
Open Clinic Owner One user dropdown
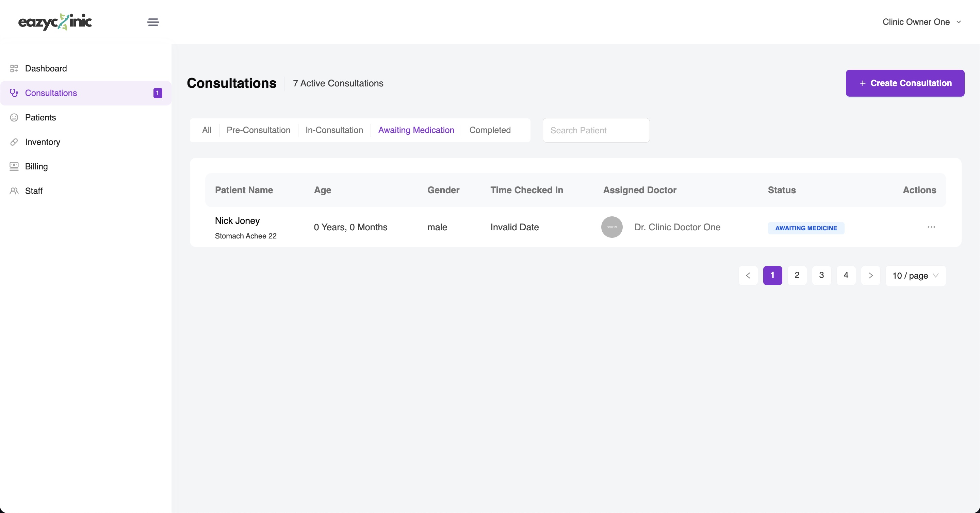click(x=922, y=22)
